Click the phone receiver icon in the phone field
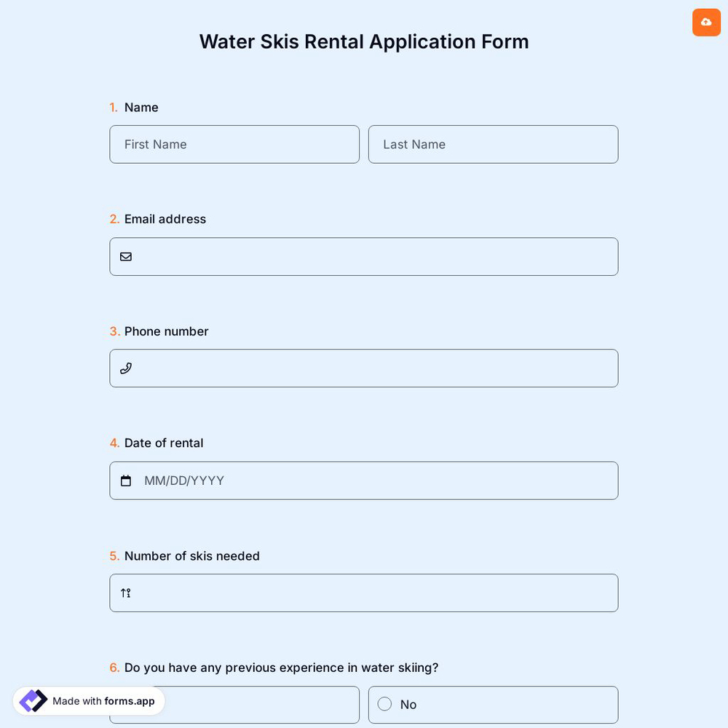This screenshot has width=728, height=728. (x=126, y=368)
